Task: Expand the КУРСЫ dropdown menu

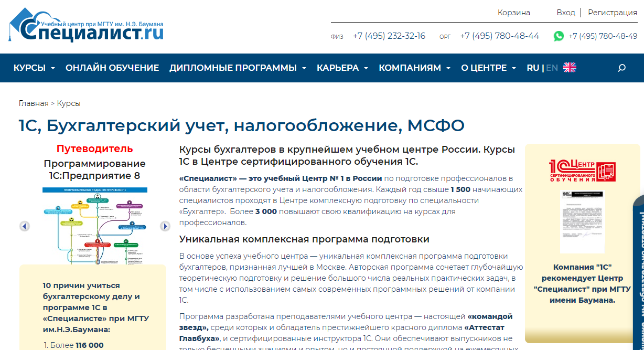Action: pos(34,68)
